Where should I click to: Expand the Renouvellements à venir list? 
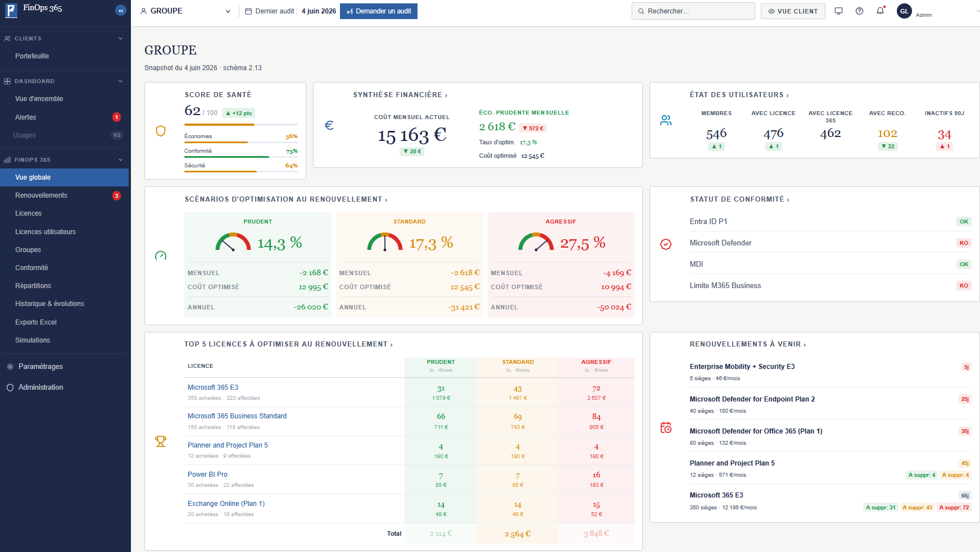pyautogui.click(x=747, y=344)
